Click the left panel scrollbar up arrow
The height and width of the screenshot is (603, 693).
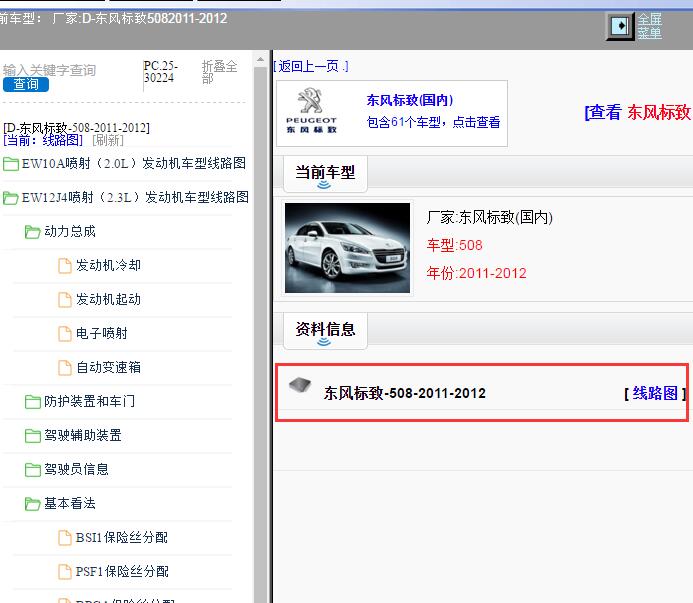[260, 59]
